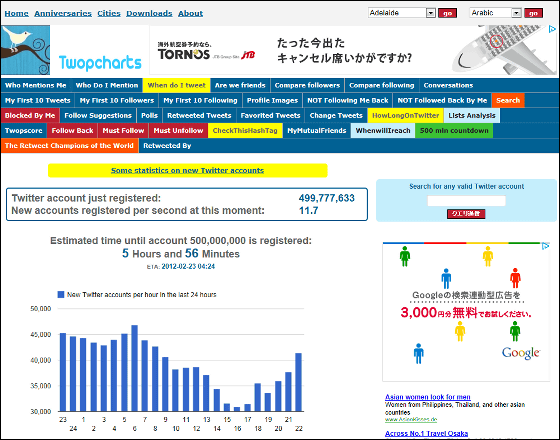Select Who Do I Mention tab
This screenshot has height=440, width=560.
(107, 85)
